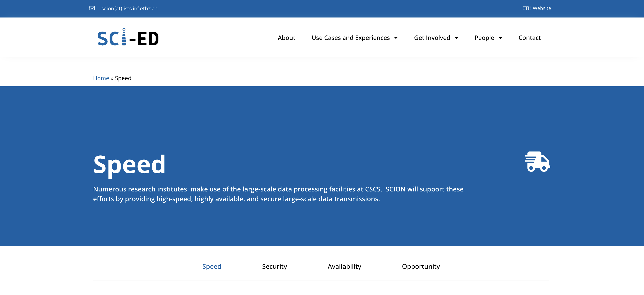Expand Use Cases and Experiences dropdown arrow
This screenshot has width=644, height=295.
[396, 38]
